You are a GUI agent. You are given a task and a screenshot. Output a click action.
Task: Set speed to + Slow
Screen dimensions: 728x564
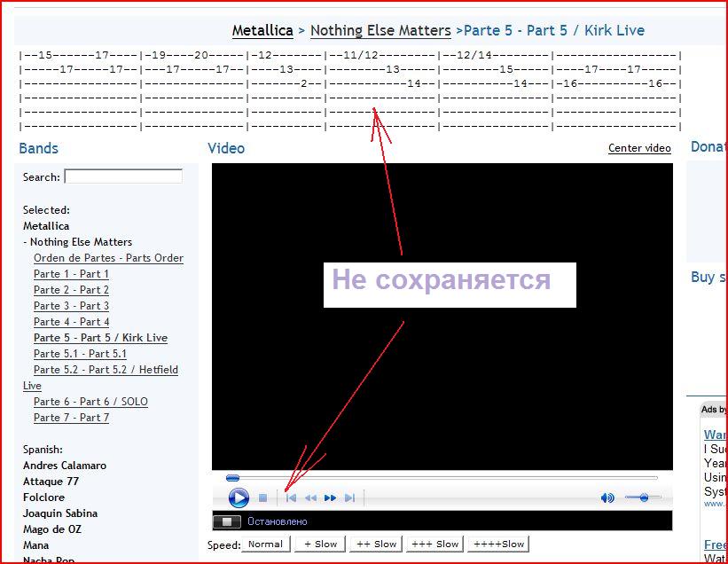[320, 544]
